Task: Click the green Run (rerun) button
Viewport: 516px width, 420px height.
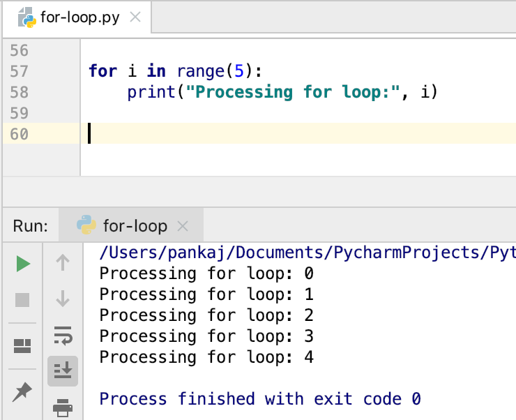Action: click(x=23, y=264)
